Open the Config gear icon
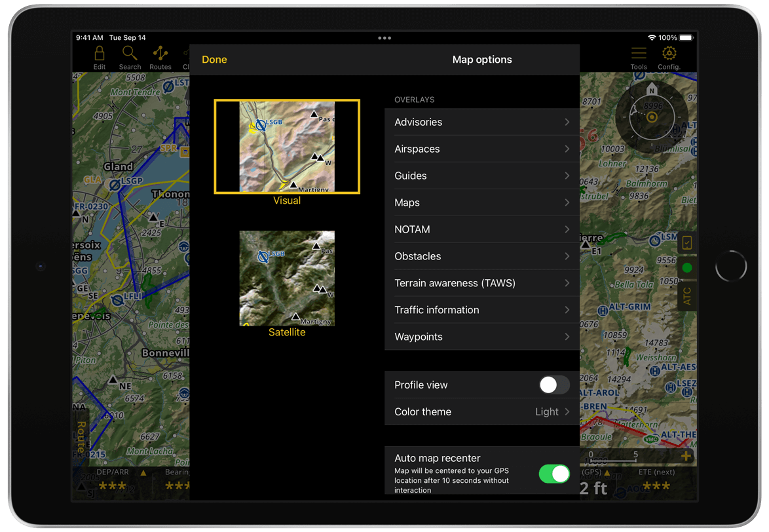The width and height of the screenshot is (769, 532). tap(669, 57)
